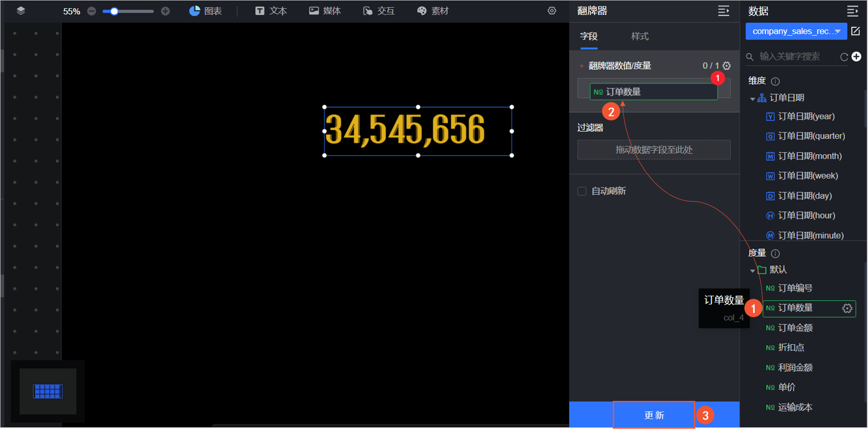Click the filter drop zone 拖动数据字段至此处
Screen dimensions: 868x430
coord(654,150)
